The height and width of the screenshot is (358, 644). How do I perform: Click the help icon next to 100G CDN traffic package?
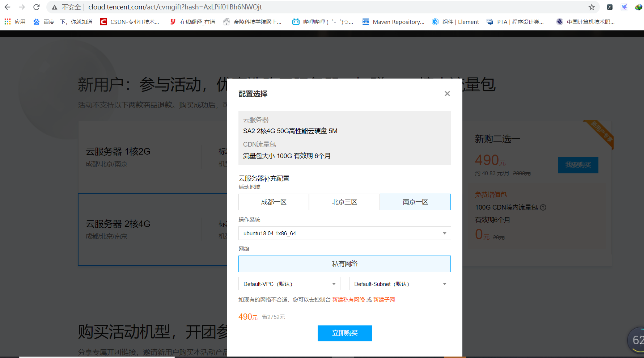(543, 207)
